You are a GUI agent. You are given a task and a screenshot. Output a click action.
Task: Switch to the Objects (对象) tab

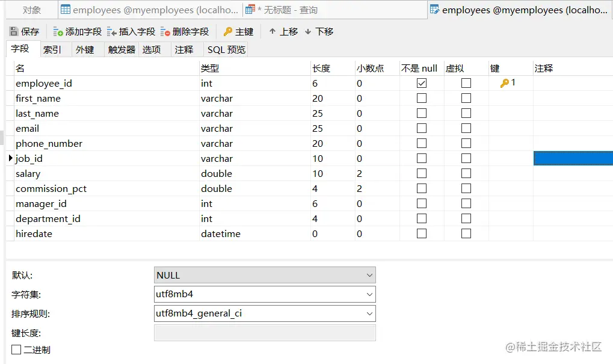[32, 10]
